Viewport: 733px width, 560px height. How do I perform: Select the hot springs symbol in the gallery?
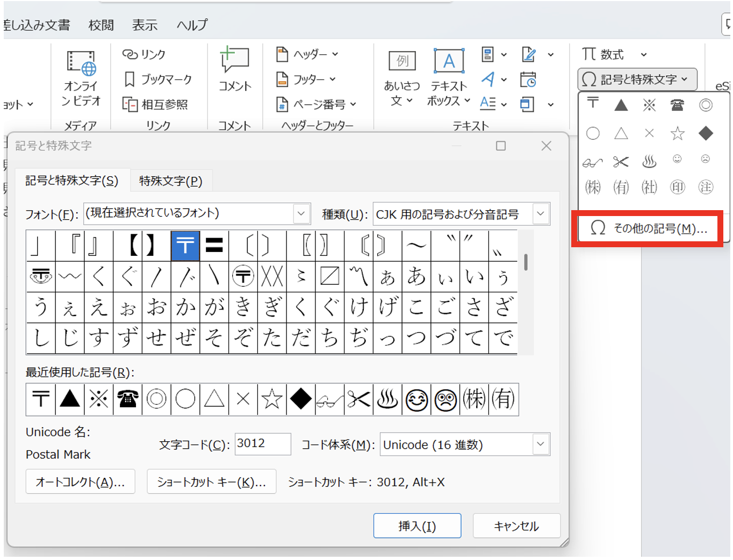[x=649, y=161]
